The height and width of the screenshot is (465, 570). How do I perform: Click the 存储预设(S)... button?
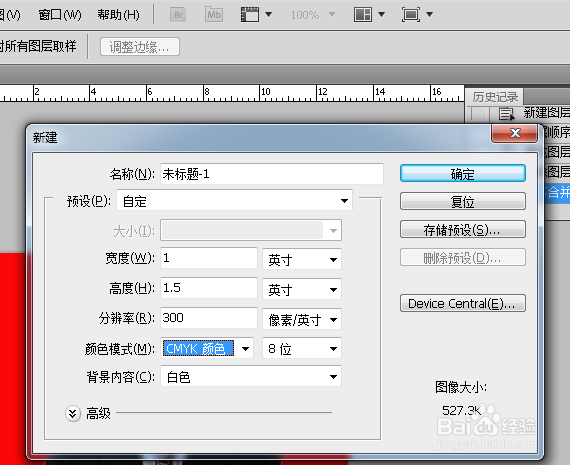462,229
